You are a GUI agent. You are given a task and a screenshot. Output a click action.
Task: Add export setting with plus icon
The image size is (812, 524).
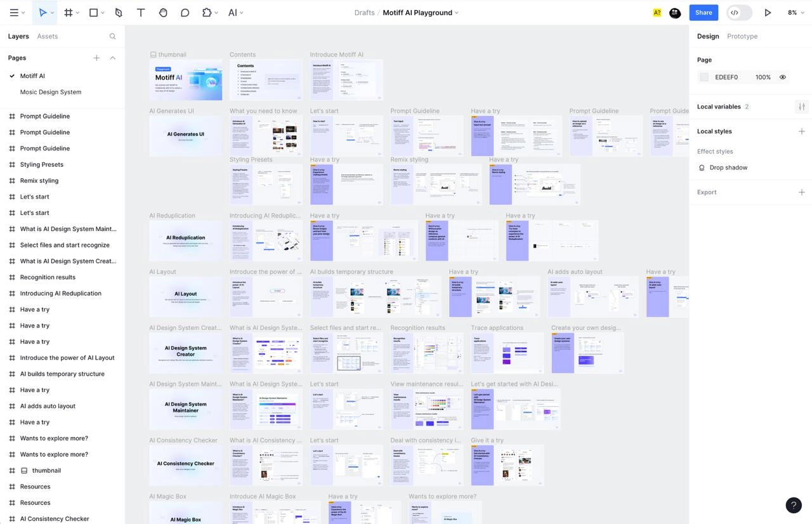pos(801,192)
